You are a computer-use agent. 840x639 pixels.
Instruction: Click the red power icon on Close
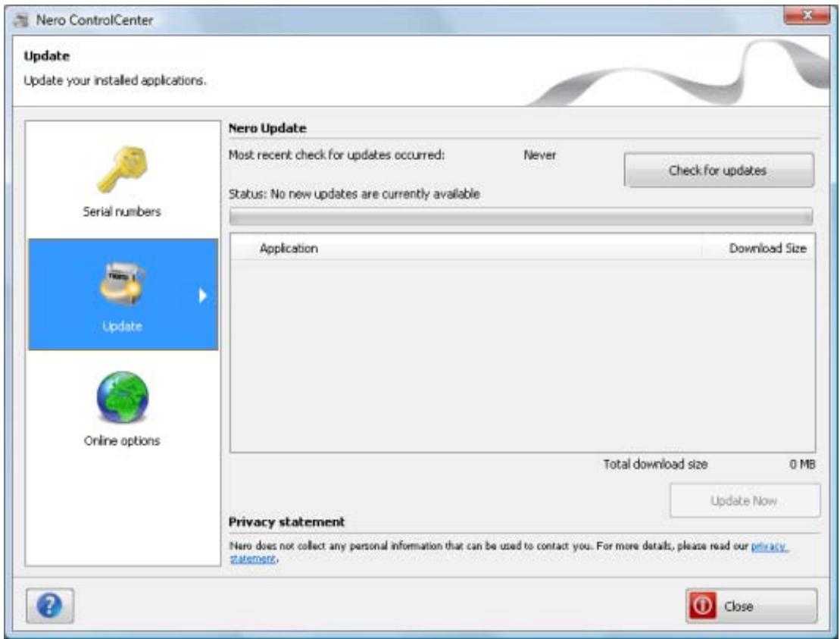click(702, 606)
